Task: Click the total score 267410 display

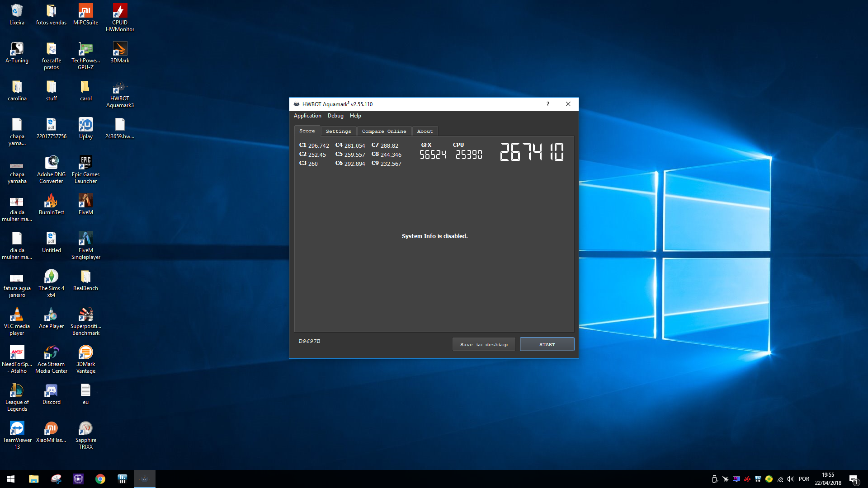Action: 532,152
